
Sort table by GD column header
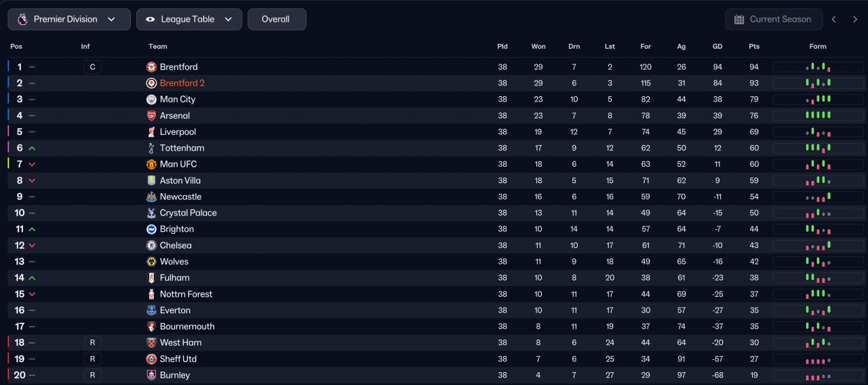pyautogui.click(x=717, y=47)
